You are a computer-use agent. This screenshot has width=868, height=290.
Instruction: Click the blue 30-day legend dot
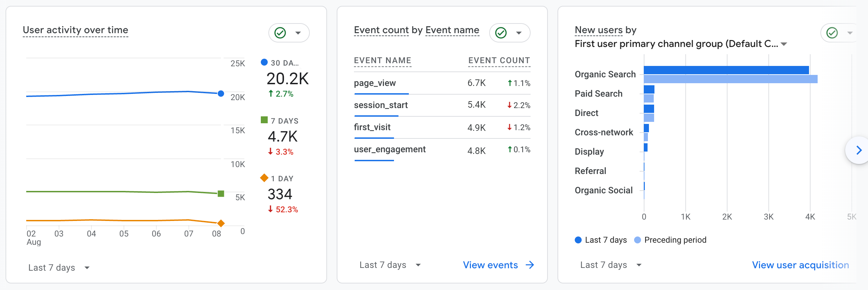pos(264,62)
